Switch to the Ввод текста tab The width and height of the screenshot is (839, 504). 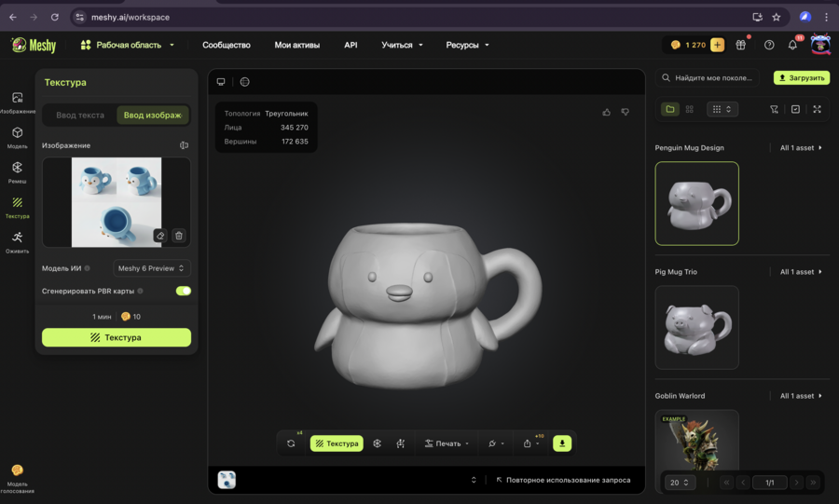80,116
